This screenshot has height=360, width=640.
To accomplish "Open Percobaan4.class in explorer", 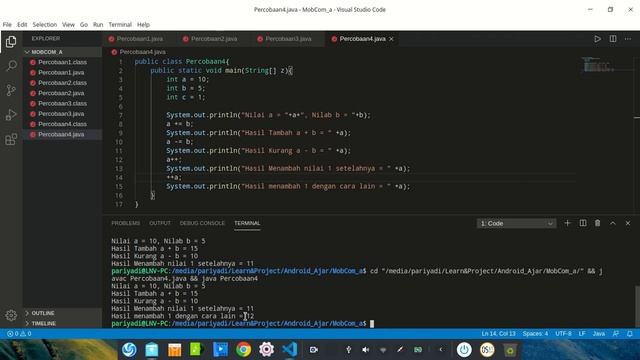I will click(x=62, y=124).
